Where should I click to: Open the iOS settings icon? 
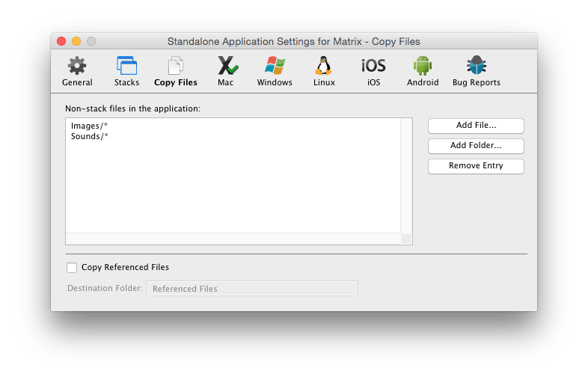click(x=373, y=66)
